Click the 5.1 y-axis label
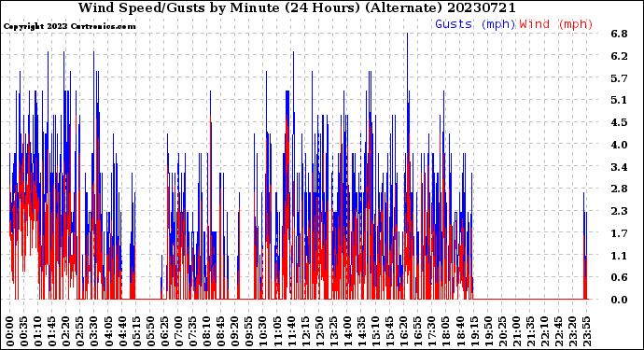Image resolution: width=644 pixels, height=350 pixels. [619, 100]
